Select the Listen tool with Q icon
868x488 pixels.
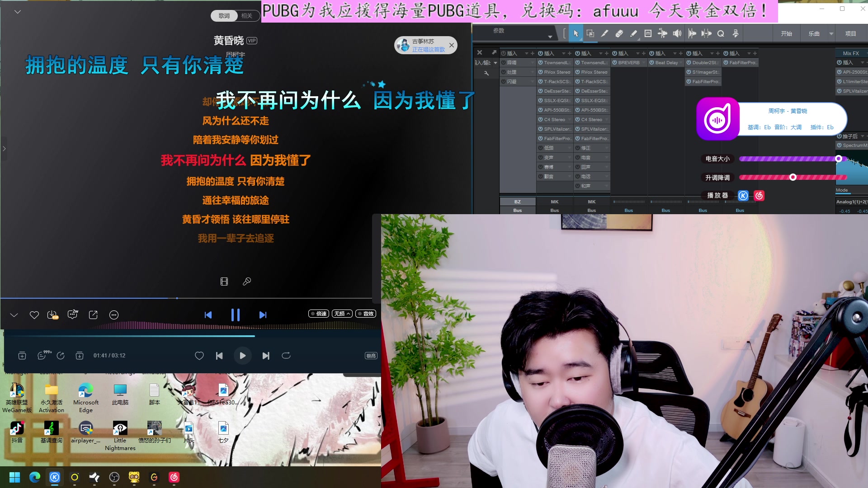point(721,33)
